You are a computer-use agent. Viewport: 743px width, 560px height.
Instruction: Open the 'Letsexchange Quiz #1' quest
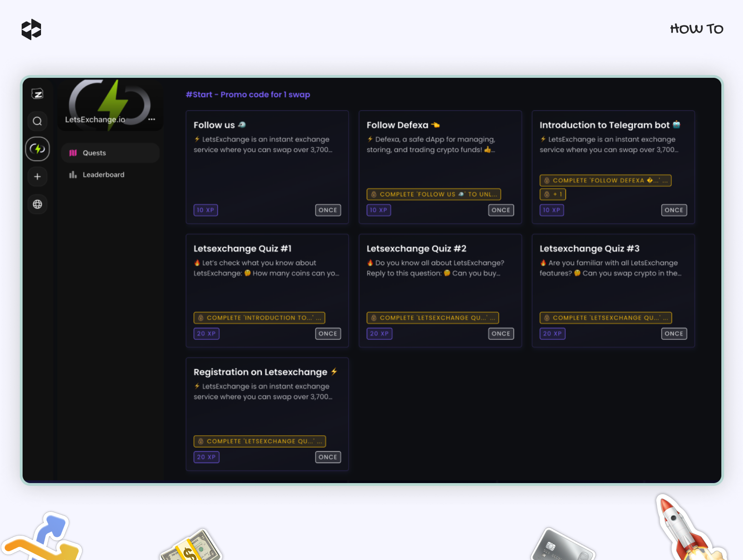(267, 291)
